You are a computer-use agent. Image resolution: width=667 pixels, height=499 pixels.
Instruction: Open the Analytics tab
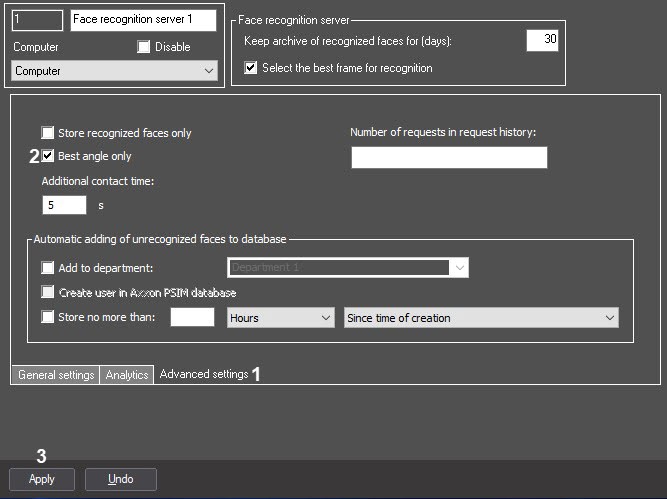tap(127, 375)
